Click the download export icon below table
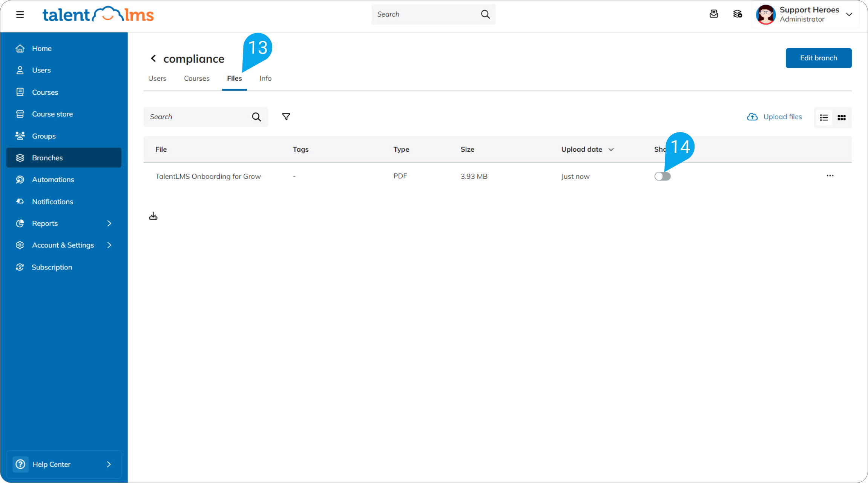Screen dimensions: 868x483 click(153, 216)
